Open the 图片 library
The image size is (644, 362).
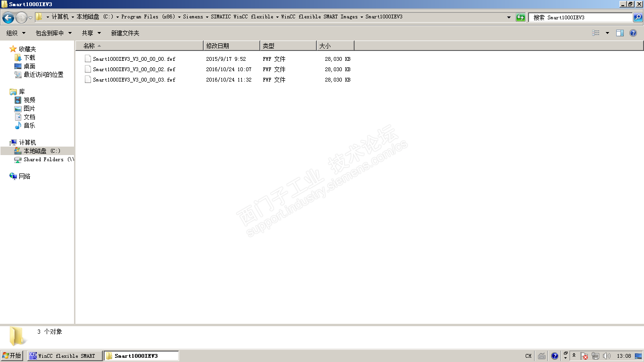pos(29,108)
